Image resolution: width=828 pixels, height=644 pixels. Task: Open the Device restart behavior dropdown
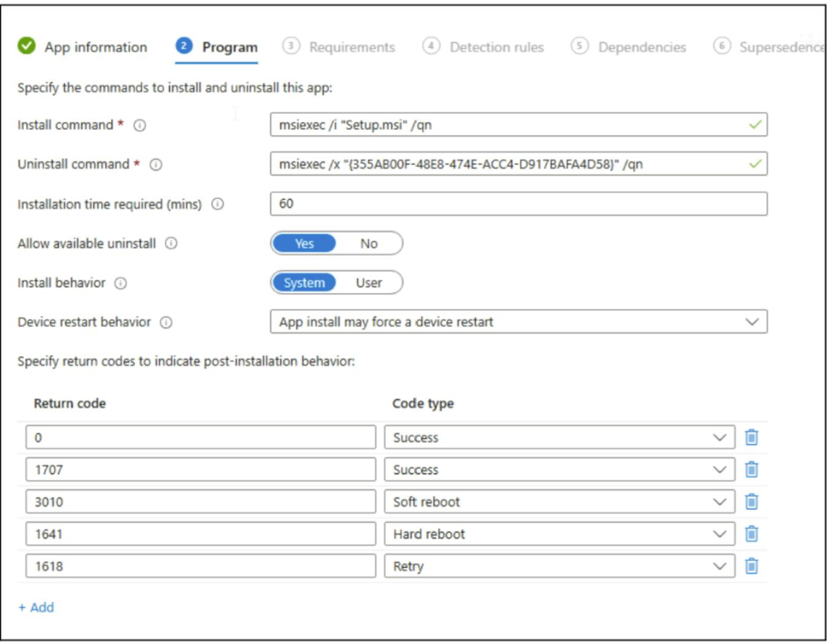518,322
